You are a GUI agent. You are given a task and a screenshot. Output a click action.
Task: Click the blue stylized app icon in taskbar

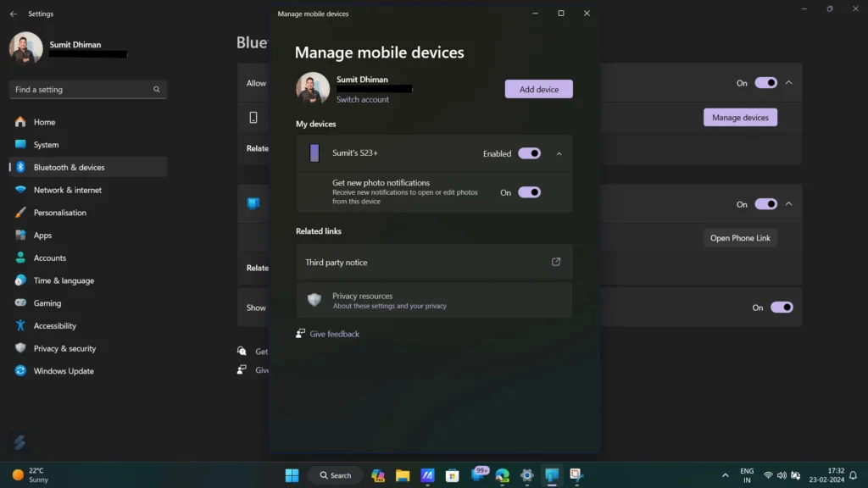(x=427, y=475)
